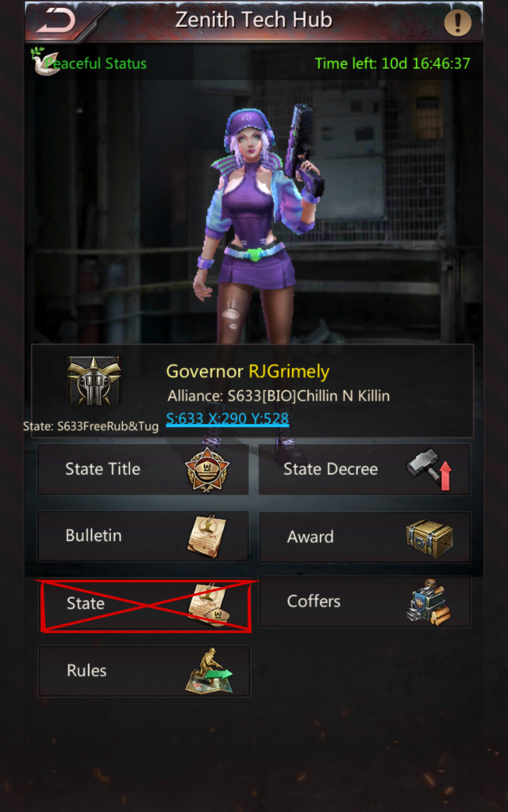Screen dimensions: 508x812
Task: Click the State Title medal icon
Action: click(x=207, y=469)
